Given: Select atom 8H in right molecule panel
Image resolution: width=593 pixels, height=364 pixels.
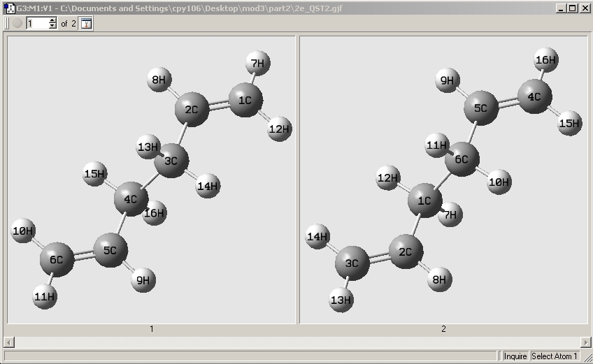Looking at the screenshot, I should 439,279.
